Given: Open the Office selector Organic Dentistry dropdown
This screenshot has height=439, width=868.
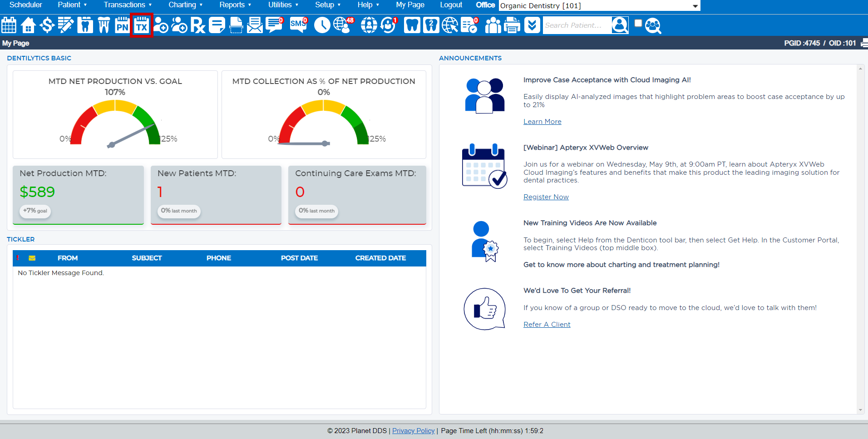Looking at the screenshot, I should pos(599,5).
